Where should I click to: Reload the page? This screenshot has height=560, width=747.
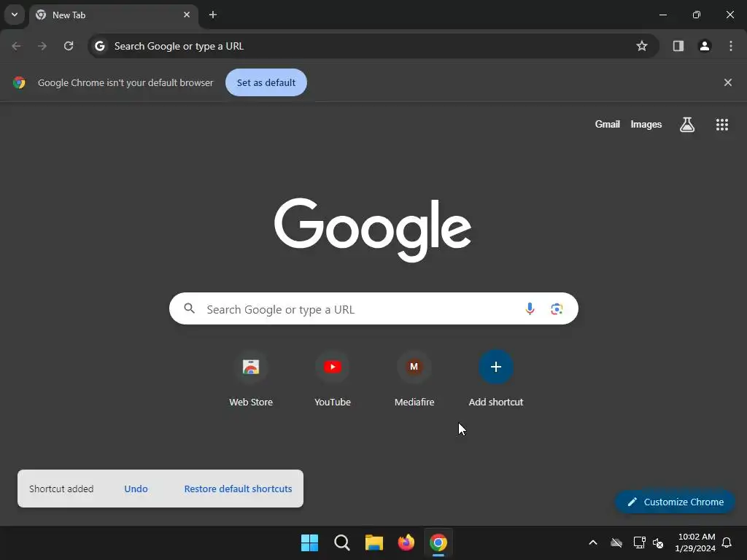[69, 46]
